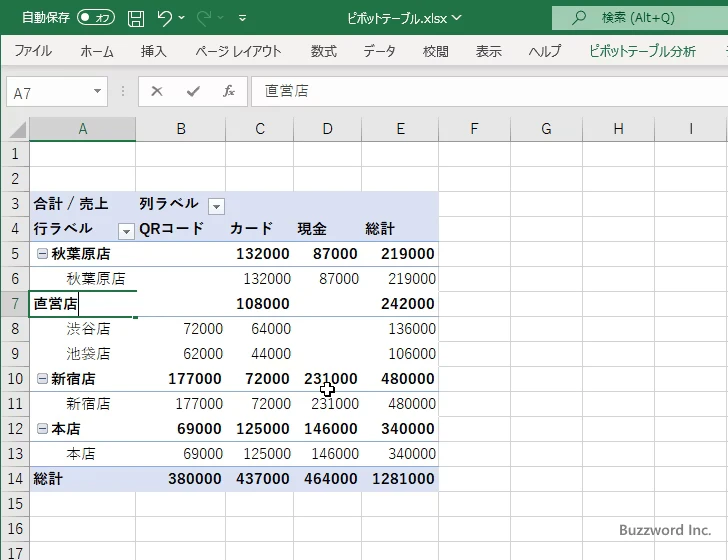Screen dimensions: 728x560
Task: Click the 秋葉原店 sub-item in row 6
Action: point(96,279)
